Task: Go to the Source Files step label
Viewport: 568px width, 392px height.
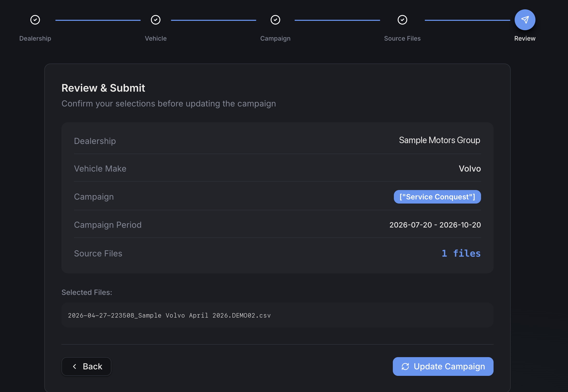Action: tap(402, 39)
